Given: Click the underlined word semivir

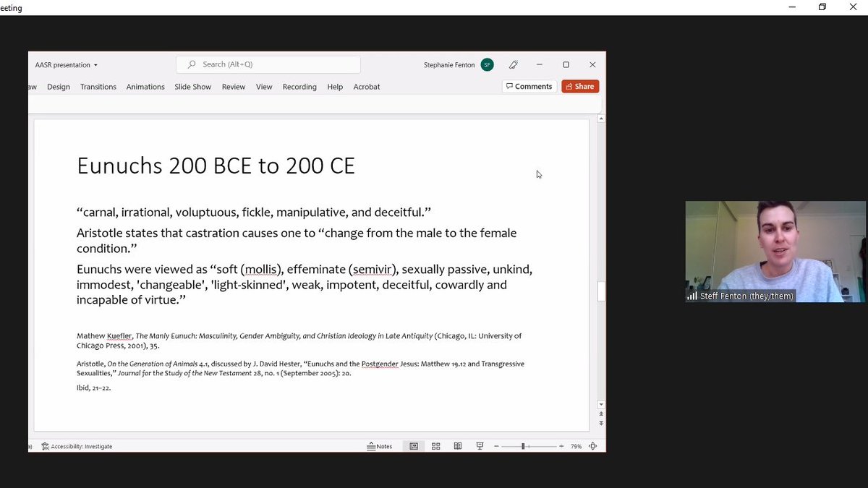Looking at the screenshot, I should [x=373, y=270].
